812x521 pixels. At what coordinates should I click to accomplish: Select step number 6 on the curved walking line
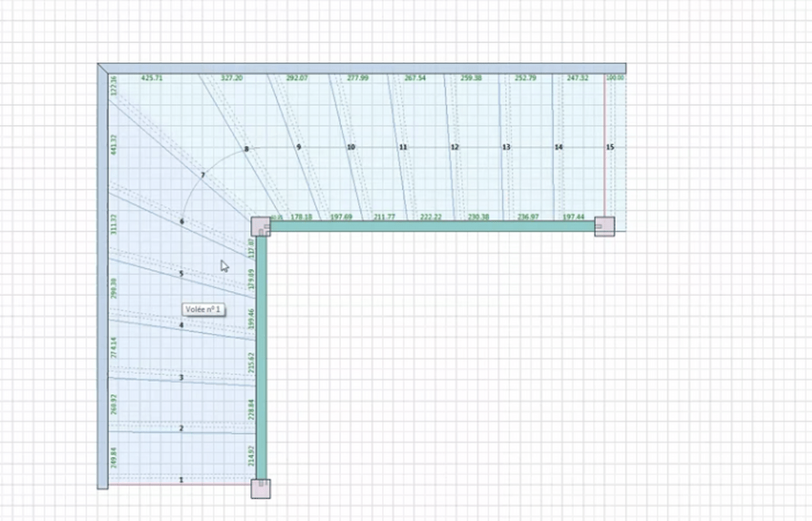(182, 222)
